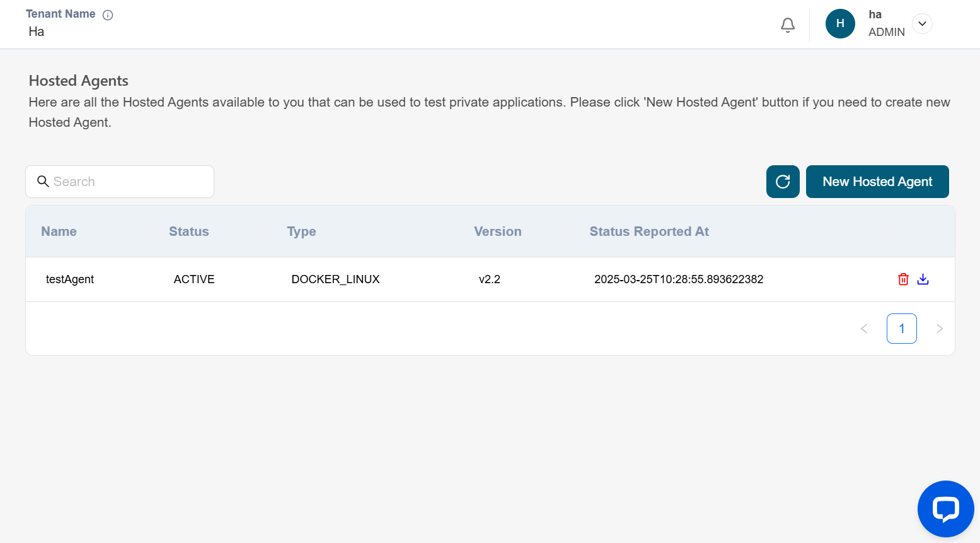Delete testAgent using the trash icon
Screen dimensions: 980x543
[x=902, y=279]
